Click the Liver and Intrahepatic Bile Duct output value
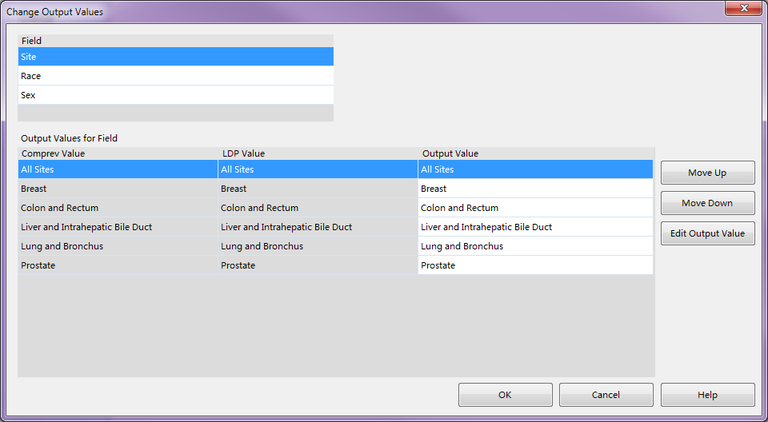The width and height of the screenshot is (768, 422). click(535, 227)
